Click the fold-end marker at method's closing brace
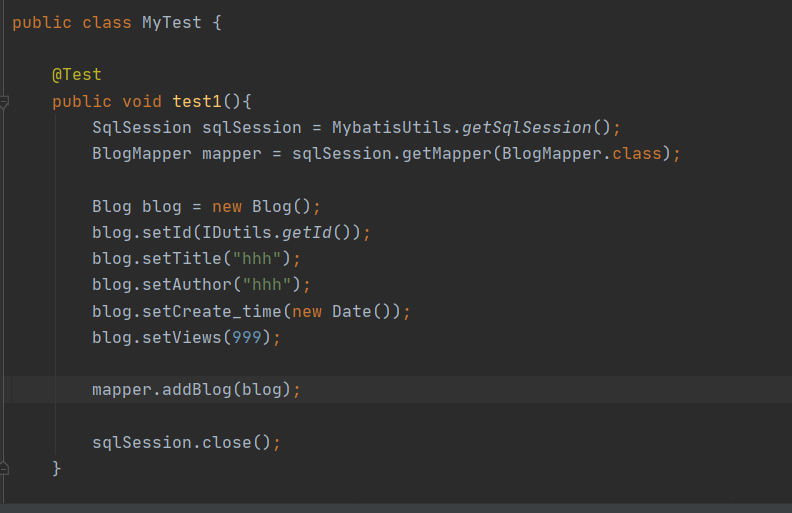This screenshot has width=792, height=513. tap(5, 467)
